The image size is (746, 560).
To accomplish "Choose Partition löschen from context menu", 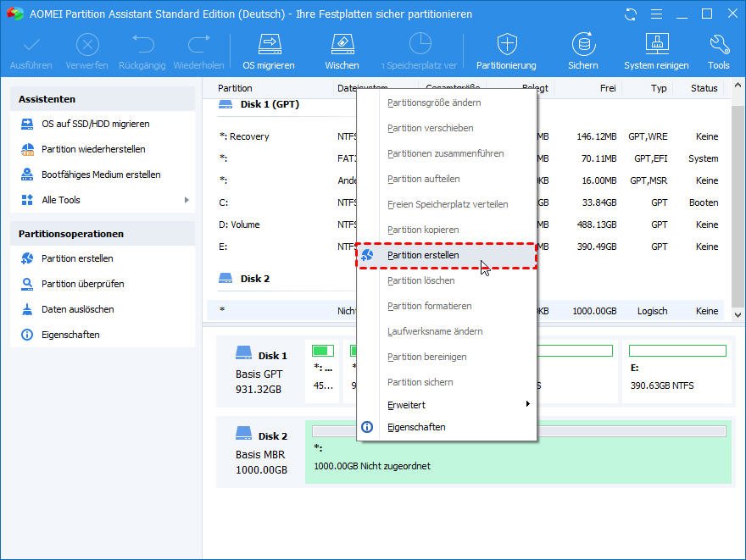I will pos(446,280).
